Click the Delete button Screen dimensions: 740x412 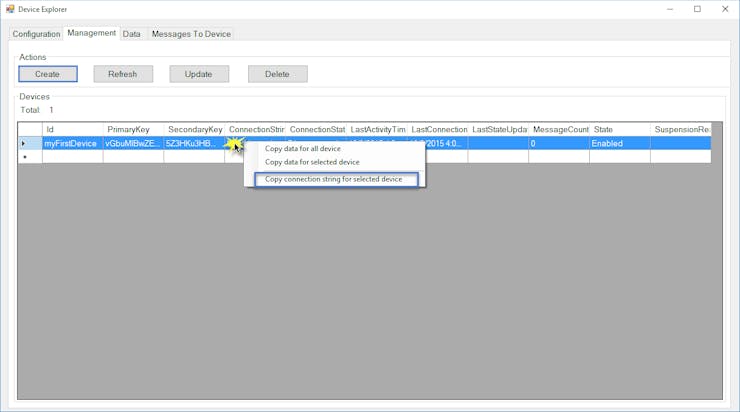(278, 74)
